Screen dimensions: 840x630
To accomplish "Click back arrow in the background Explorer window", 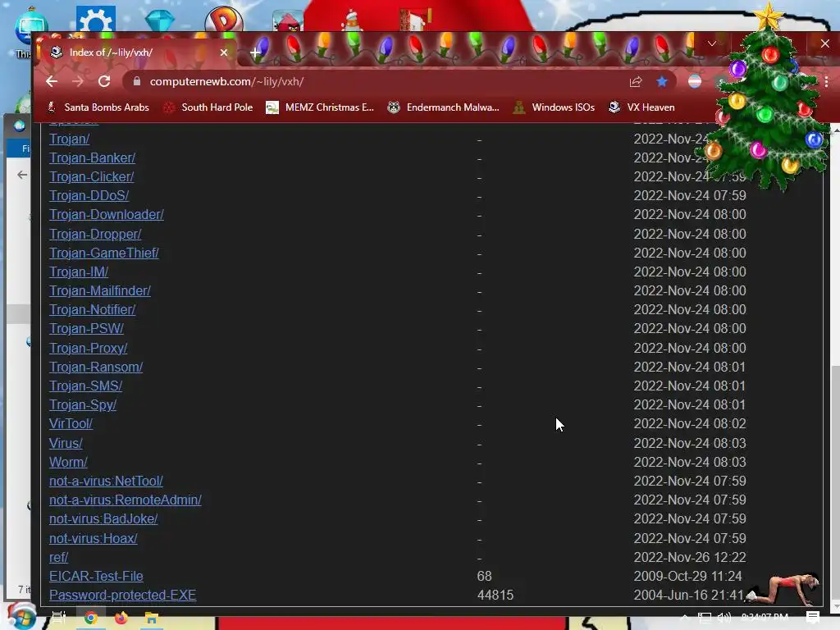I will coord(22,175).
